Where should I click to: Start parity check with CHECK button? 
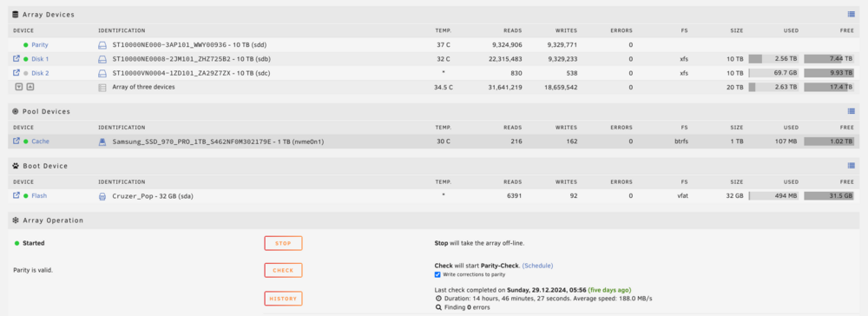(284, 270)
